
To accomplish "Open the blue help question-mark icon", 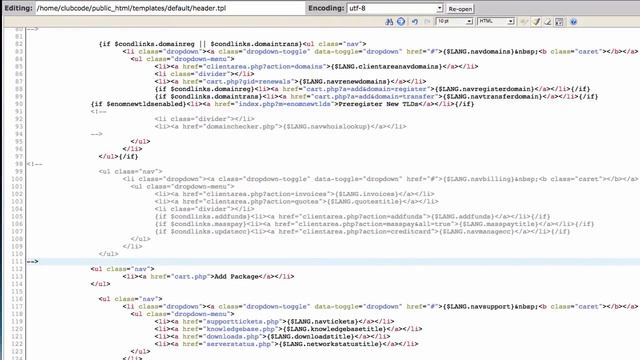I will tap(573, 22).
